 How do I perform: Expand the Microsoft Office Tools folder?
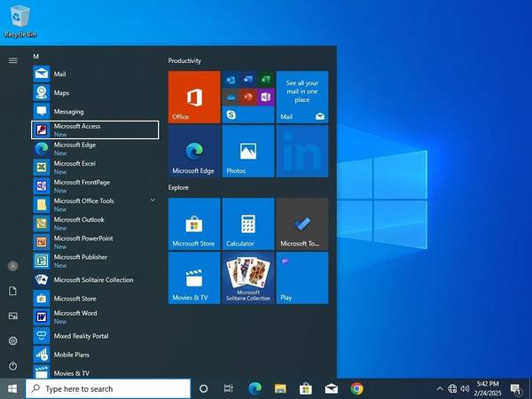pyautogui.click(x=153, y=200)
